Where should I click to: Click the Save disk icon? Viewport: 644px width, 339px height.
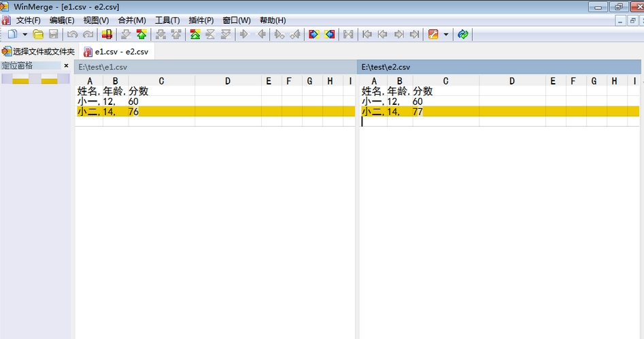(x=54, y=35)
